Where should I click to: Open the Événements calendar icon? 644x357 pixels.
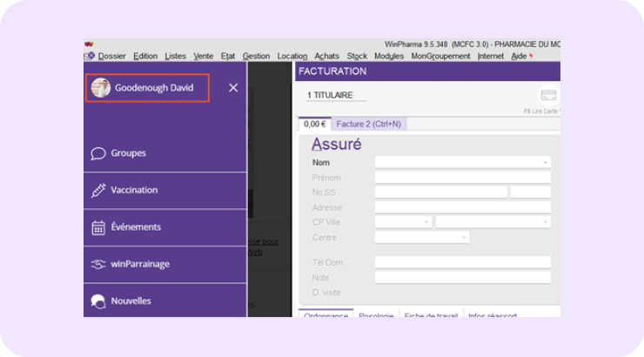[x=98, y=227]
